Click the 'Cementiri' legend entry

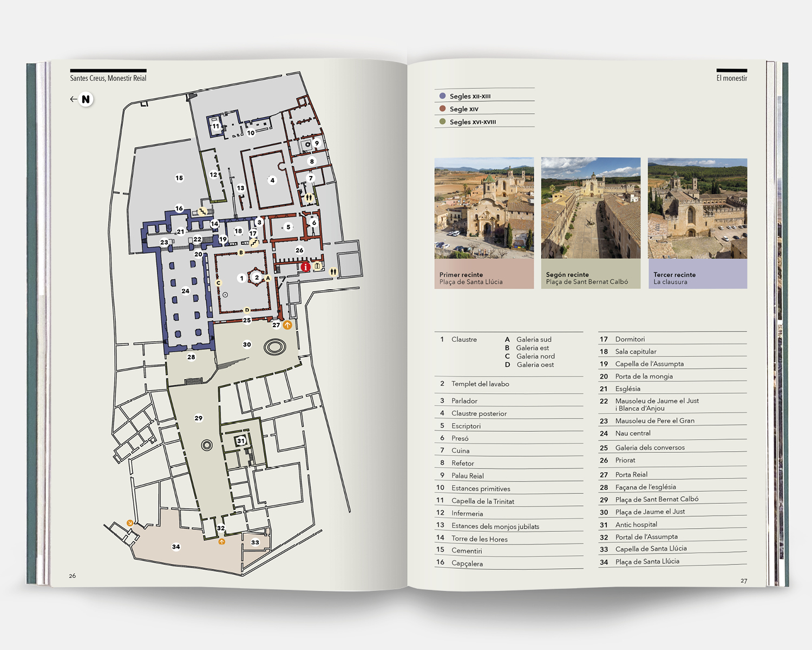[x=467, y=551]
